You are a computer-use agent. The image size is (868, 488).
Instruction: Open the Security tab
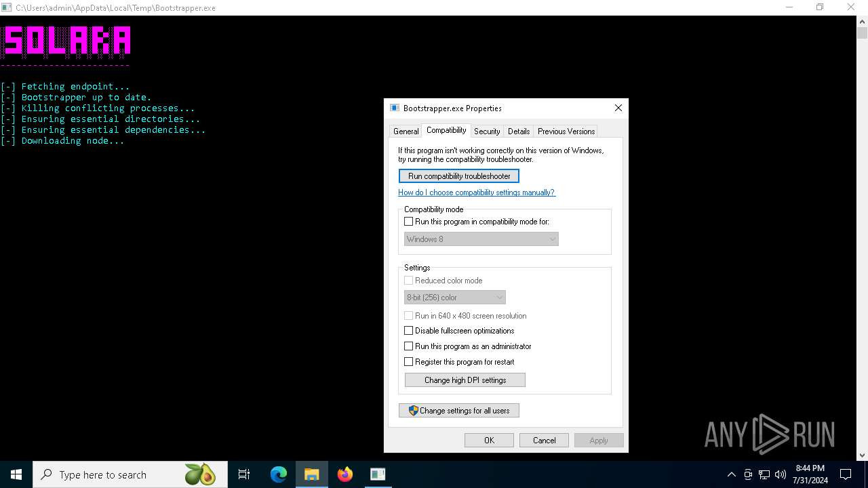pos(487,131)
